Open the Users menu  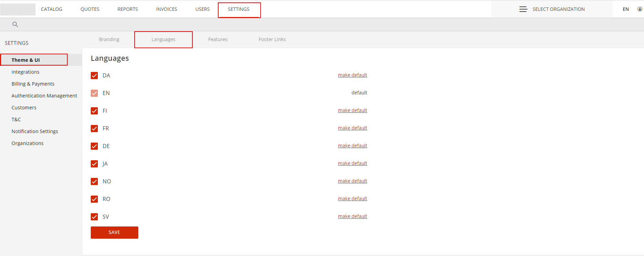click(x=203, y=9)
